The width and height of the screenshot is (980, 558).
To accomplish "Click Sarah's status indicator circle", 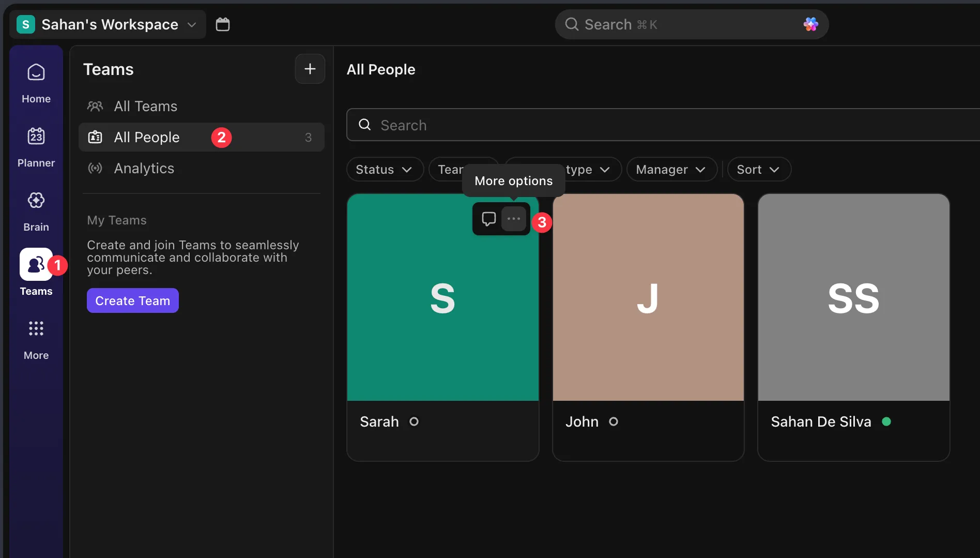I will (x=414, y=421).
